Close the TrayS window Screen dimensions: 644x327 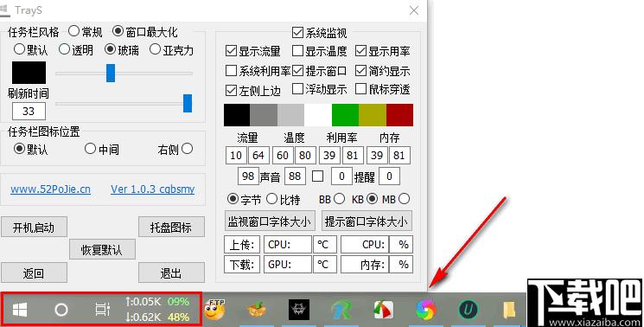[414, 10]
